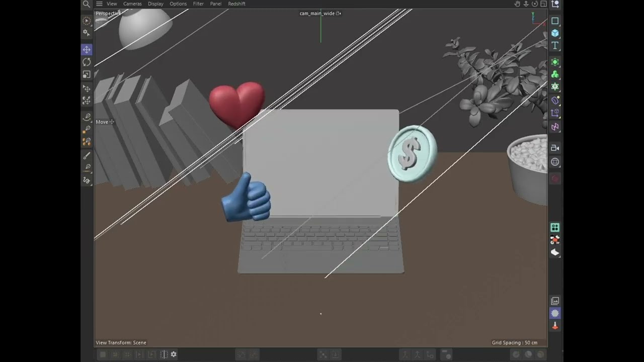
Task: Select the Spline Pen tool
Action: tap(87, 117)
